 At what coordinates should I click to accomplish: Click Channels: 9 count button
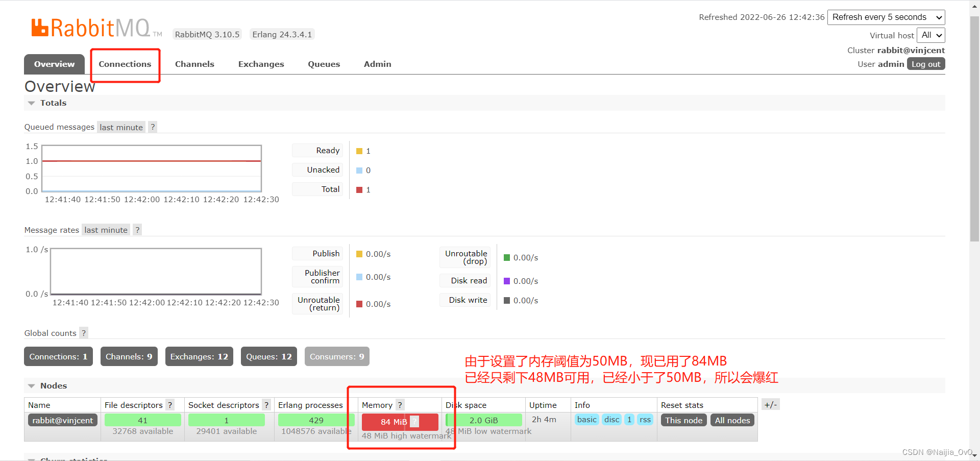(129, 357)
